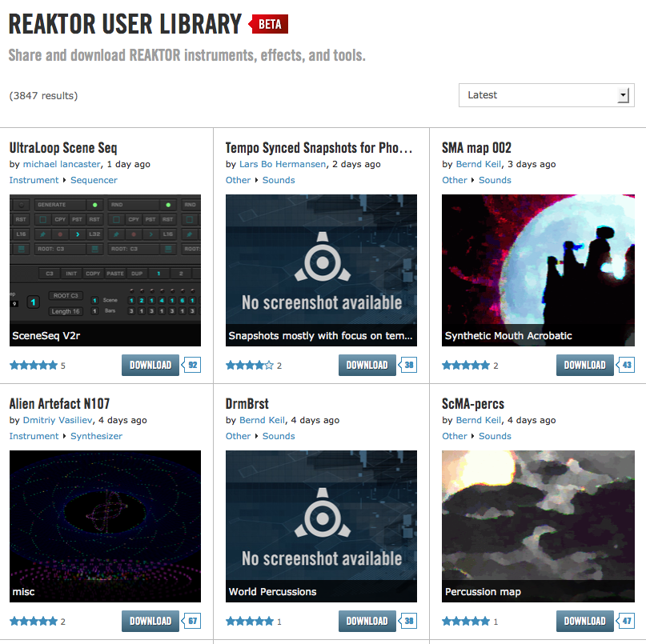Click Sounds subcategory under SMA map 002
Image resolution: width=646 pixels, height=644 pixels.
point(495,180)
